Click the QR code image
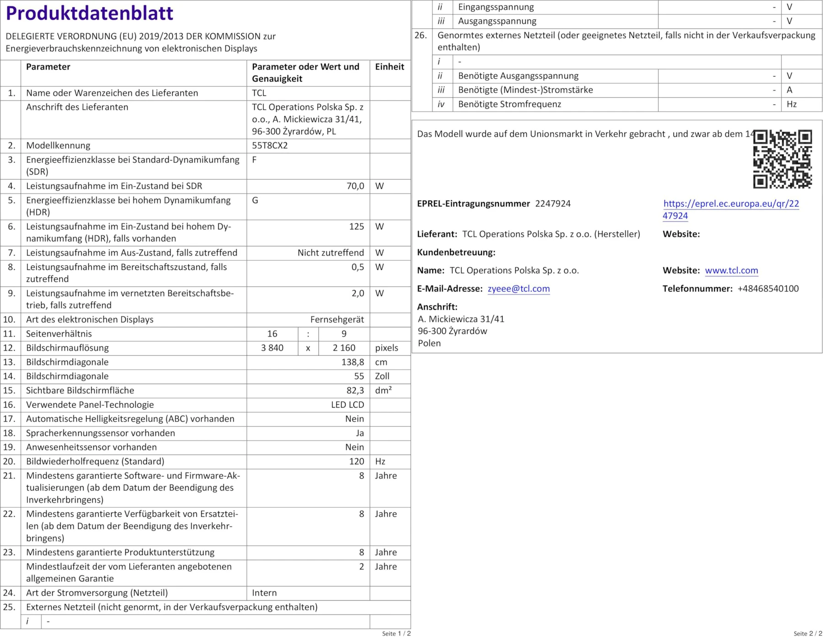The width and height of the screenshot is (823, 644). click(782, 159)
